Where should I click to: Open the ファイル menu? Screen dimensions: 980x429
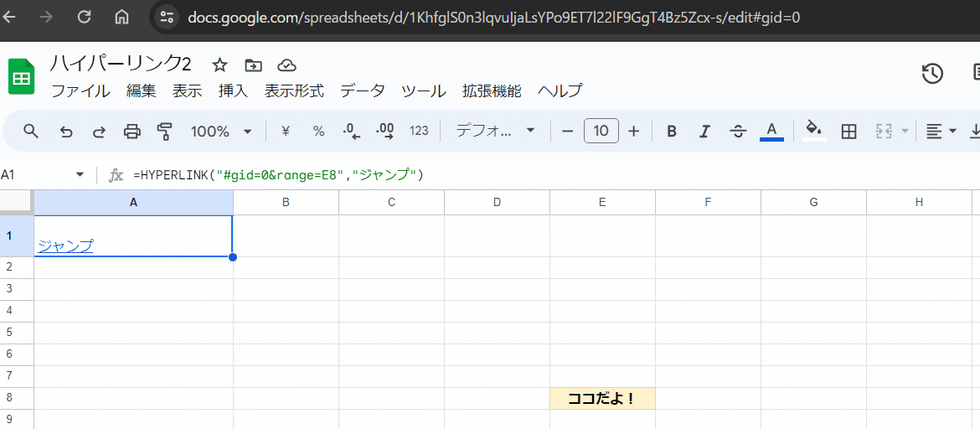tap(80, 91)
